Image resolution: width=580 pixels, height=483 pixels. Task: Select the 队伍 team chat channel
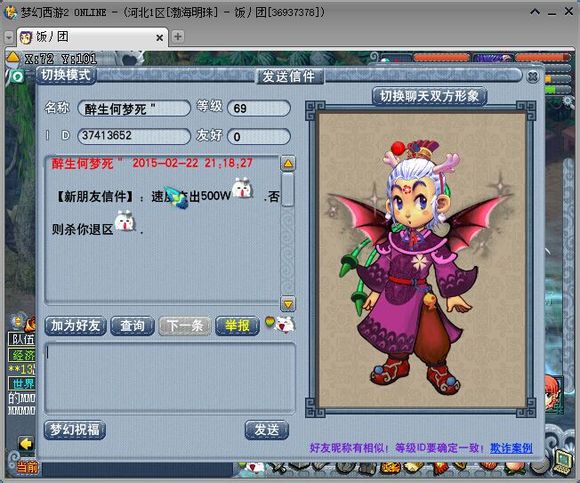[22, 339]
